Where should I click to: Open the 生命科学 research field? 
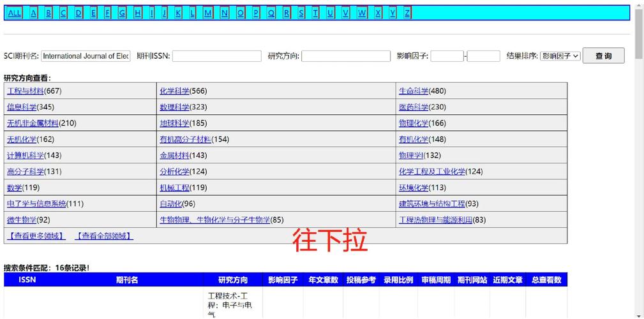[x=414, y=91]
